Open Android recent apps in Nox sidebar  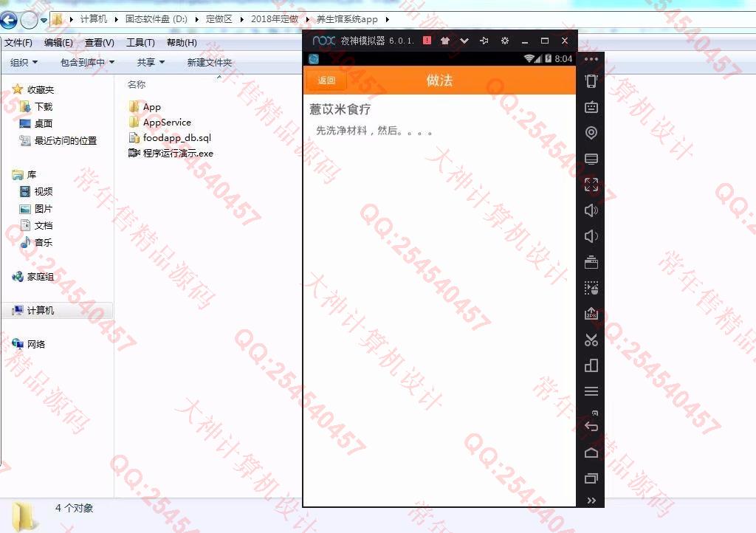click(x=591, y=478)
